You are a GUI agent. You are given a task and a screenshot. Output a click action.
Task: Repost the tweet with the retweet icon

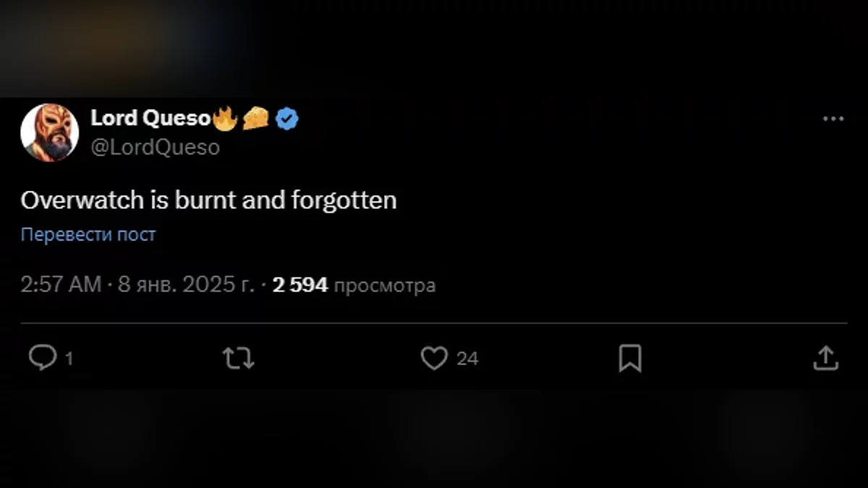238,358
